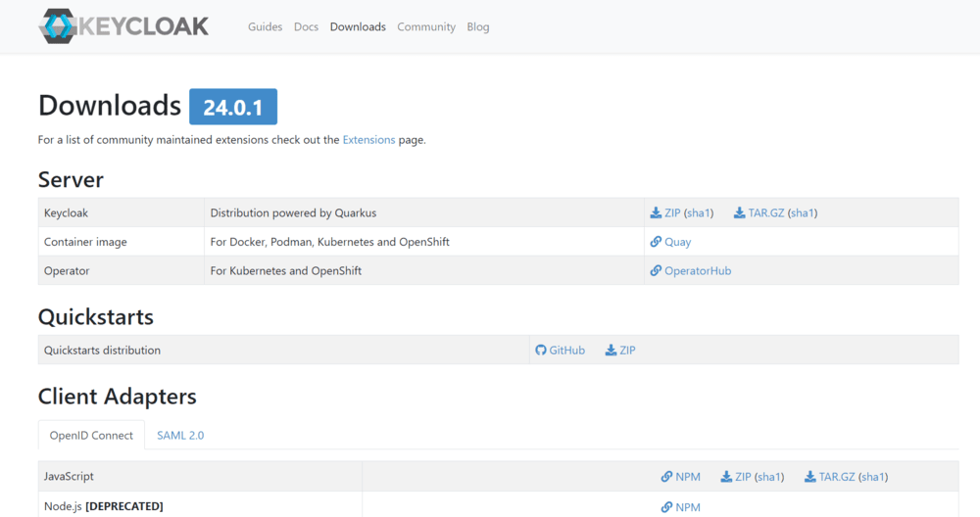Open the Docs menu item
The height and width of the screenshot is (517, 980).
pos(306,26)
